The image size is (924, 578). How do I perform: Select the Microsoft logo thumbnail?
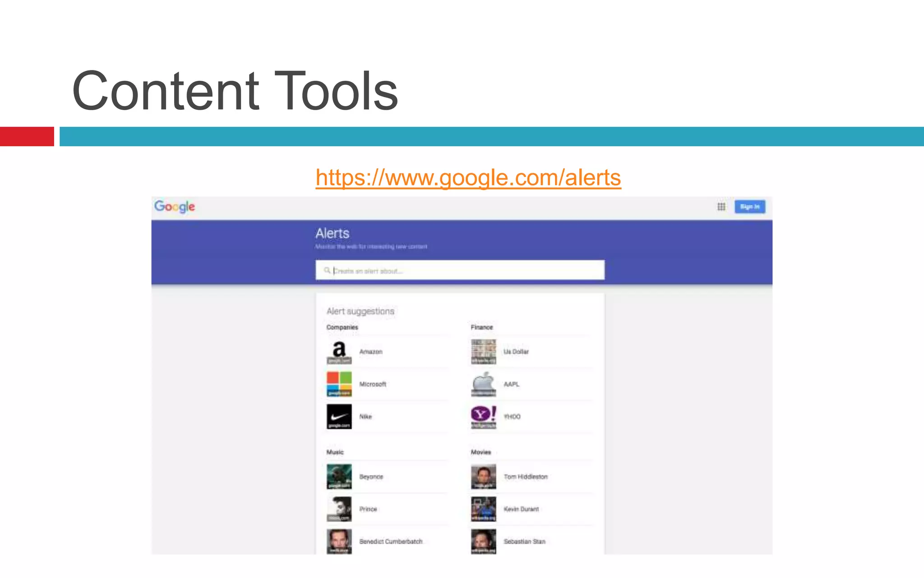pyautogui.click(x=339, y=384)
